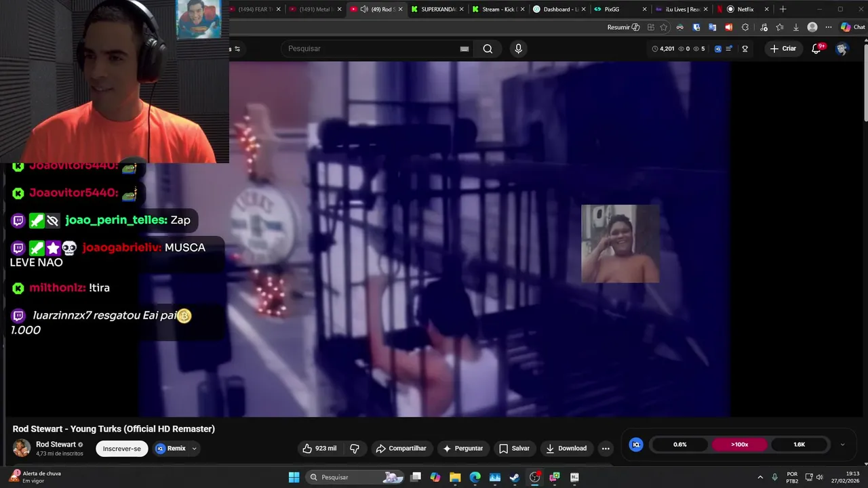Open network and volume quick settings

[x=814, y=477]
